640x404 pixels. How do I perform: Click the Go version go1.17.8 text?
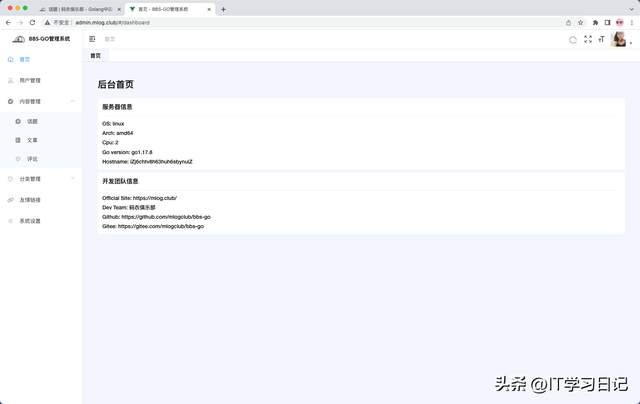point(127,152)
